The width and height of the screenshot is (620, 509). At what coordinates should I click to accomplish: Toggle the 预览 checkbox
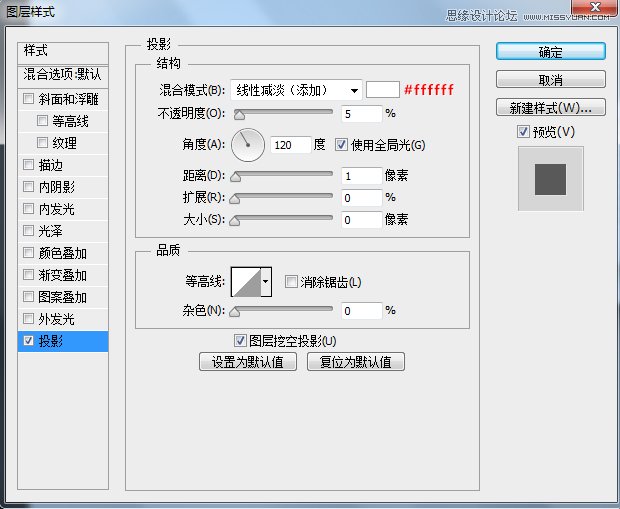(x=524, y=131)
